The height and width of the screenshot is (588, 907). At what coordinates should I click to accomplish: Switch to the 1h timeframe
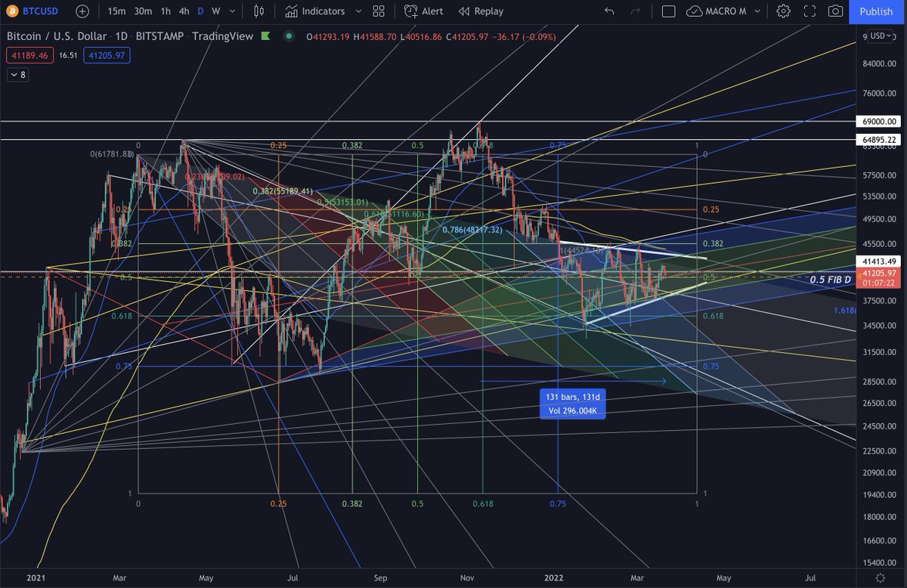click(x=166, y=11)
